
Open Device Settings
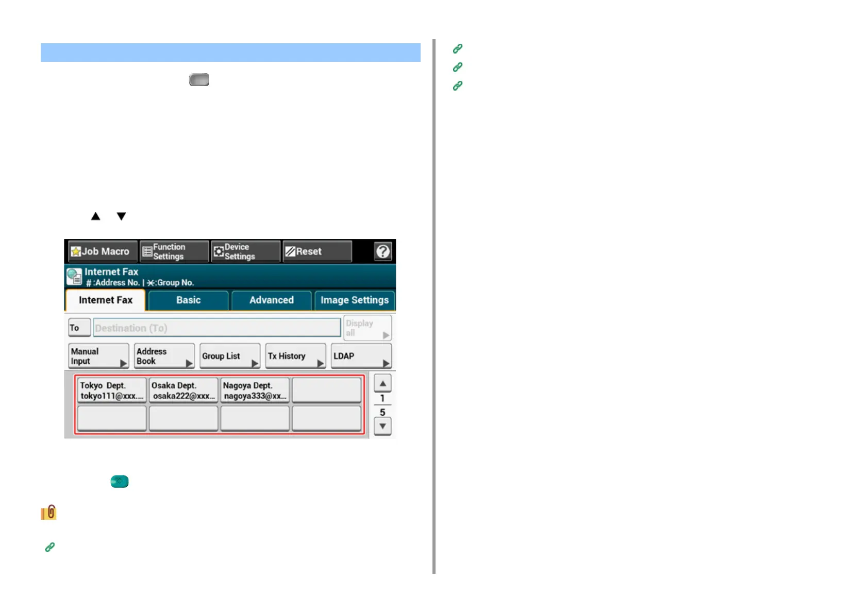pyautogui.click(x=245, y=251)
